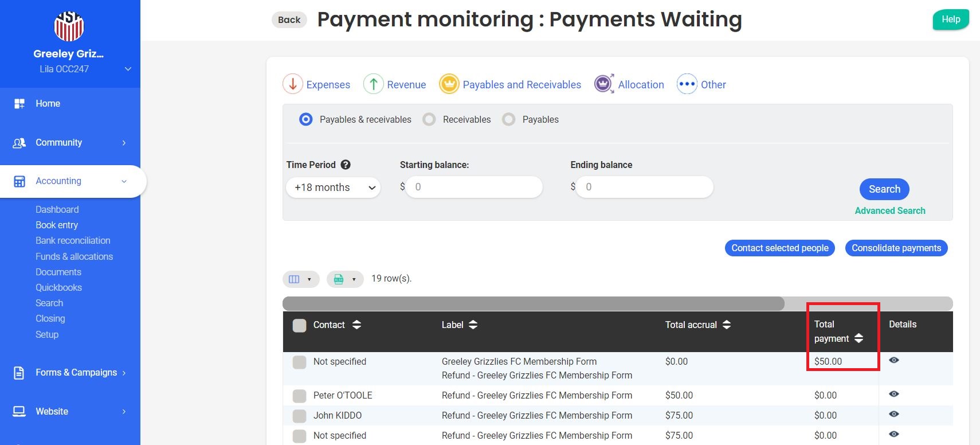Click the Starting balance input field

coord(474,187)
